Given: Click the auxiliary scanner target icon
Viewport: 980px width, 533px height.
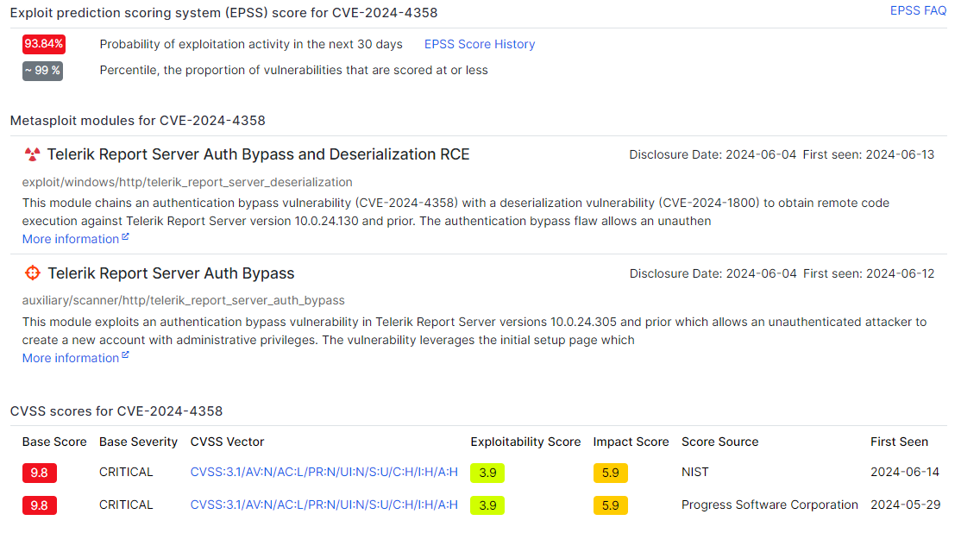Looking at the screenshot, I should (32, 273).
